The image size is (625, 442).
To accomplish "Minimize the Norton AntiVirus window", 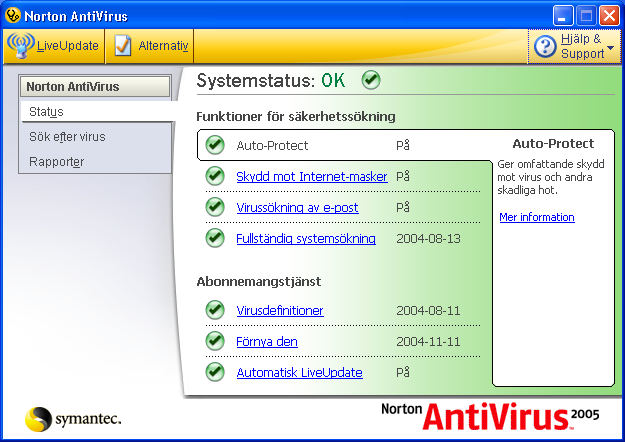I will click(563, 16).
